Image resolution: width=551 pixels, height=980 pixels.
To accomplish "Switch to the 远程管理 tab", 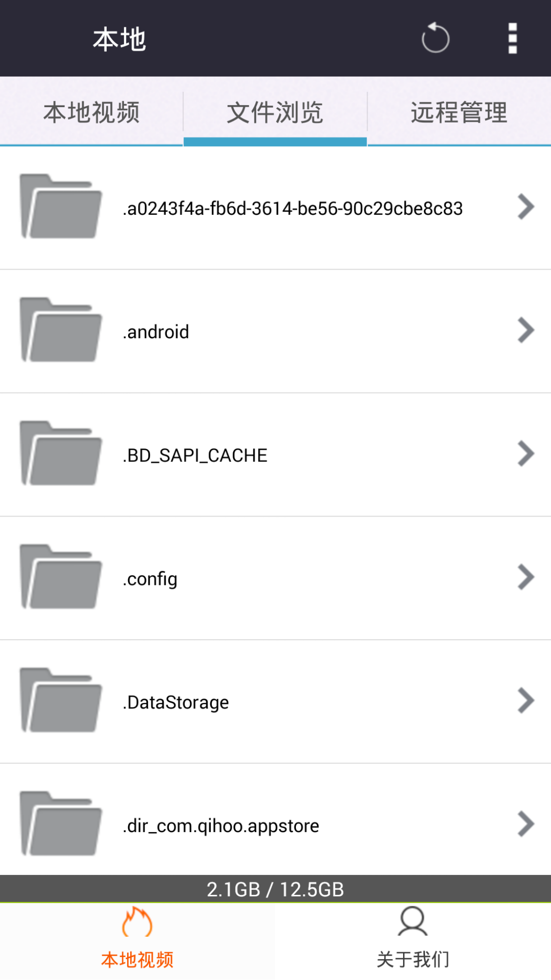I will click(459, 112).
